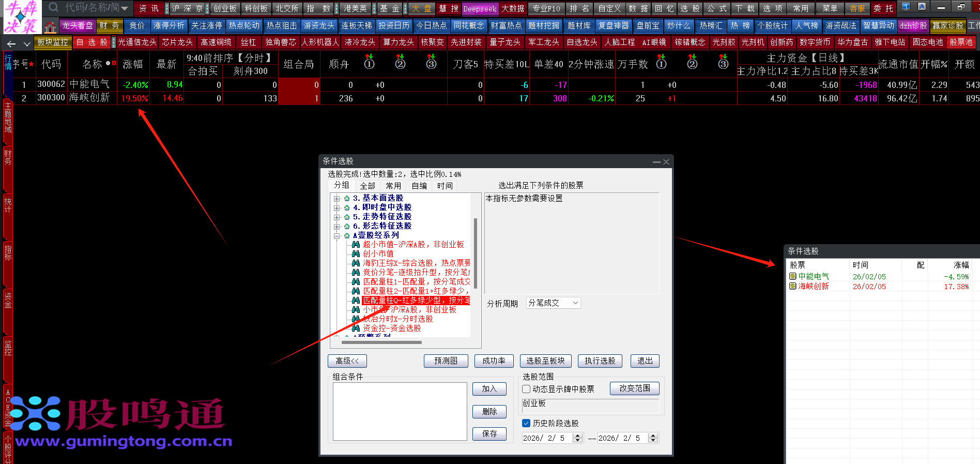Click binoculars icon beside 资金控-资金选股
This screenshot has height=464, width=980.
(356, 328)
